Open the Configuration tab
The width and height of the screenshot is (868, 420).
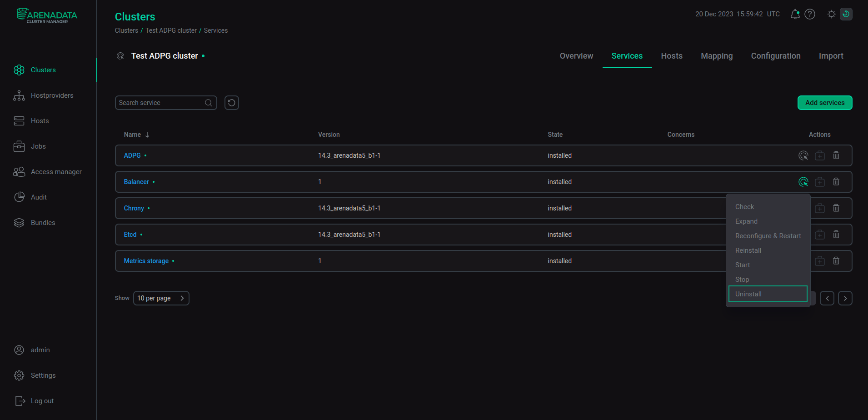tap(776, 56)
